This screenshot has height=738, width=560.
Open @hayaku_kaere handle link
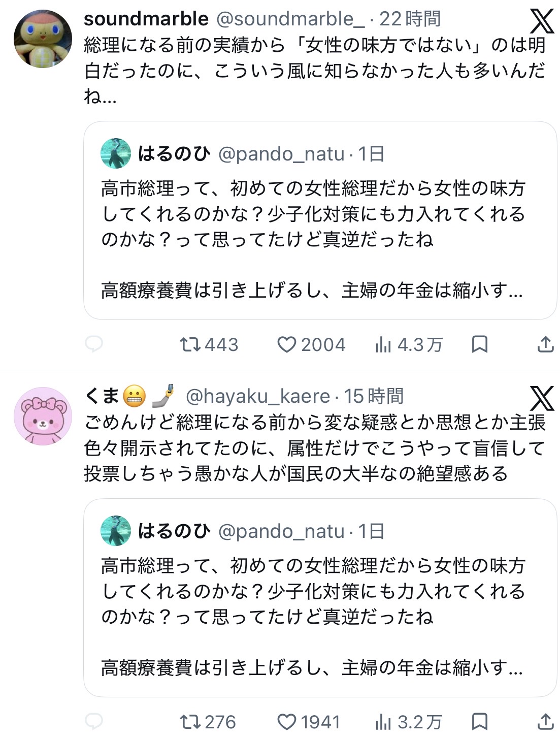(258, 396)
